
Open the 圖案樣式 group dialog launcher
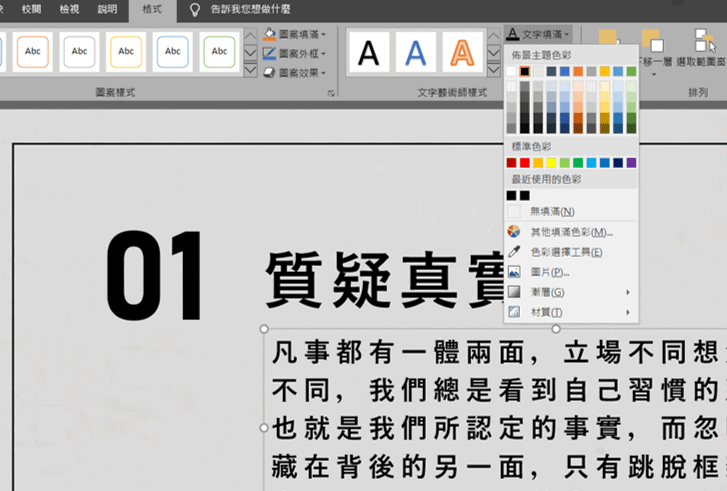click(x=331, y=93)
